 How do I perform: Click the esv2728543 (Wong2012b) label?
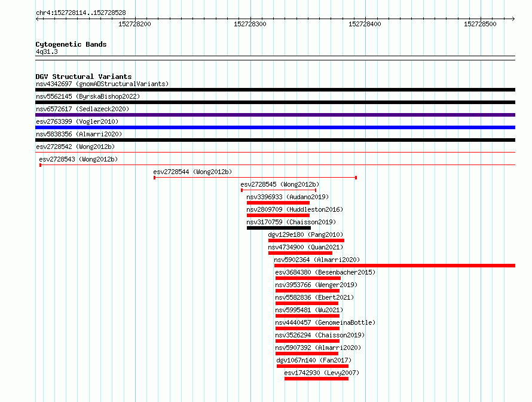pos(78,159)
